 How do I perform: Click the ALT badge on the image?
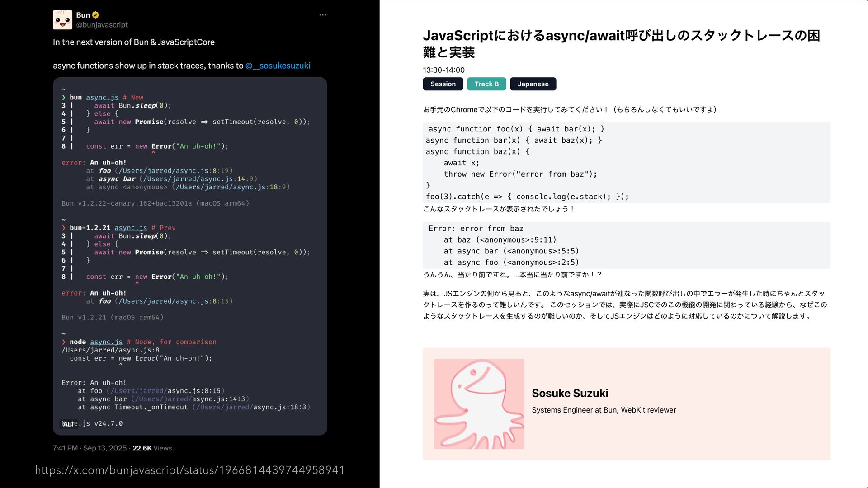(x=68, y=424)
